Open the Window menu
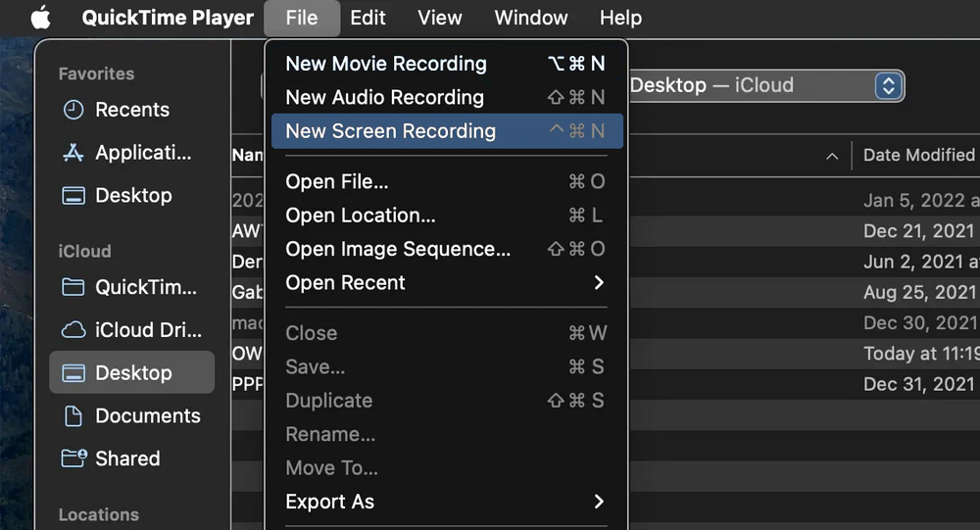Screen dimensions: 980x530 pyautogui.click(x=531, y=18)
